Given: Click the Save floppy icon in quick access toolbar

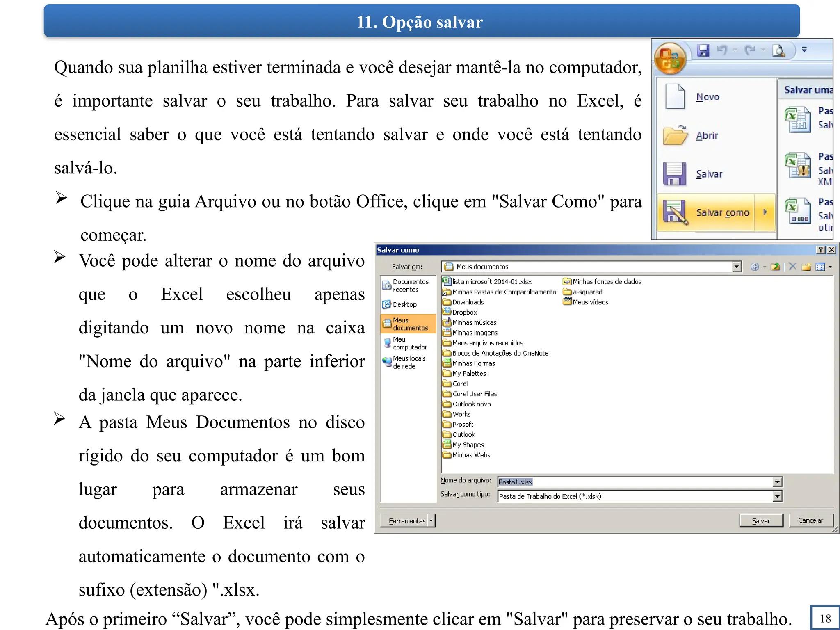Looking at the screenshot, I should pyautogui.click(x=703, y=50).
